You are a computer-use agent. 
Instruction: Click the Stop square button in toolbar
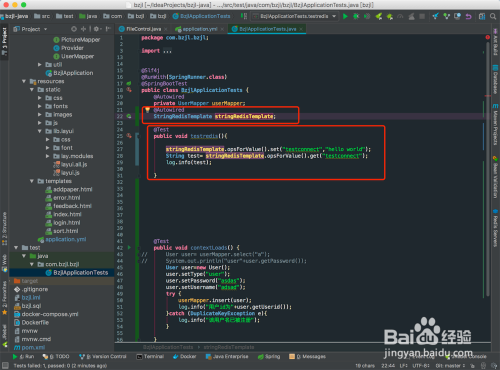pyautogui.click(x=422, y=16)
